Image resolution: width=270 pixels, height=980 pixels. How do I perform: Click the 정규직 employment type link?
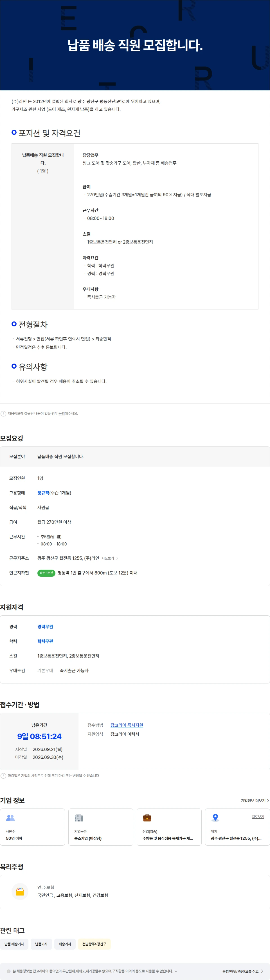click(43, 493)
